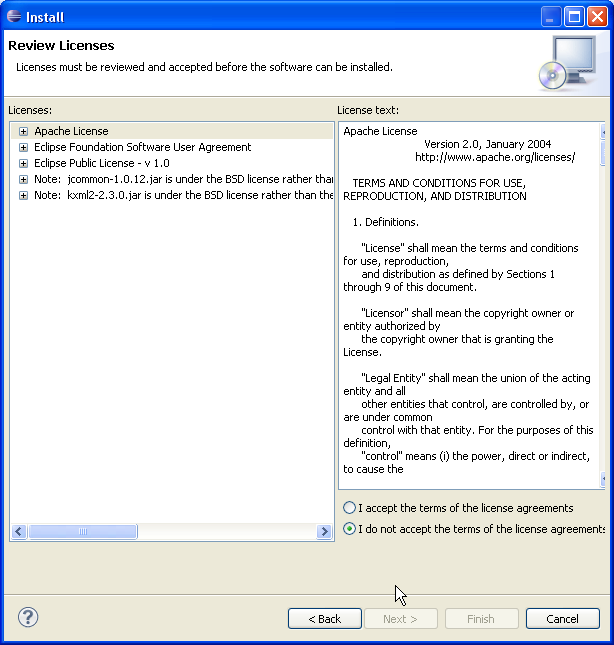Screen dimensions: 614x645
Task: Click "1. Definitions." in the license text
Action: [386, 222]
